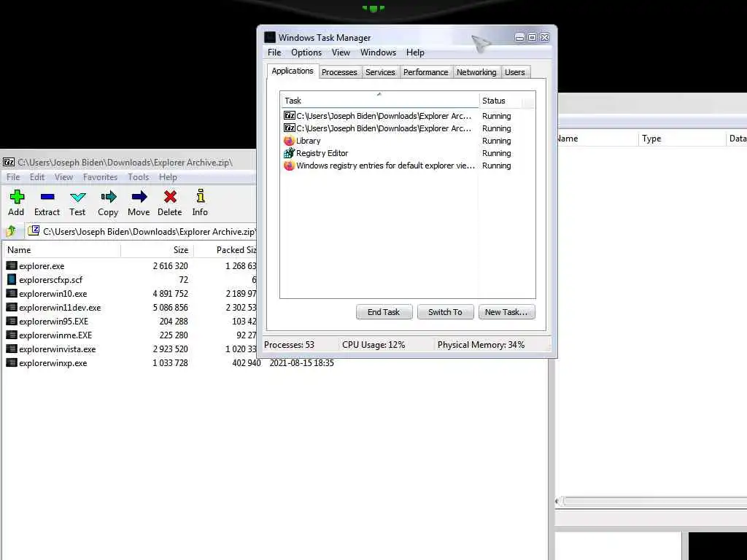Click the icon of explorerwin10.exe
The width and height of the screenshot is (747, 560).
[x=12, y=293]
